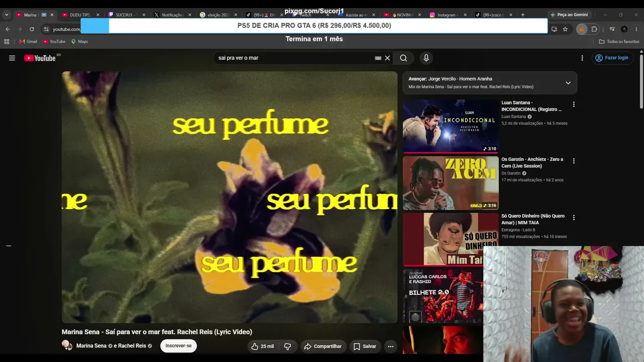Open more actions ellipsis below video

[x=390, y=346]
